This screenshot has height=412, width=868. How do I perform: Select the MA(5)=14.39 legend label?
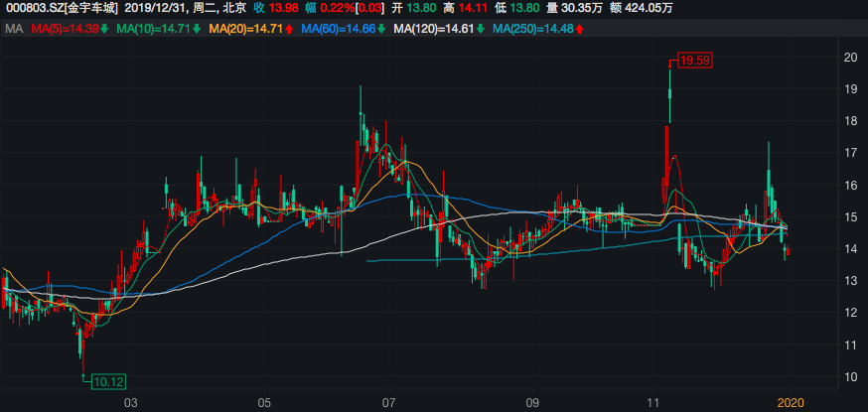coord(64,29)
